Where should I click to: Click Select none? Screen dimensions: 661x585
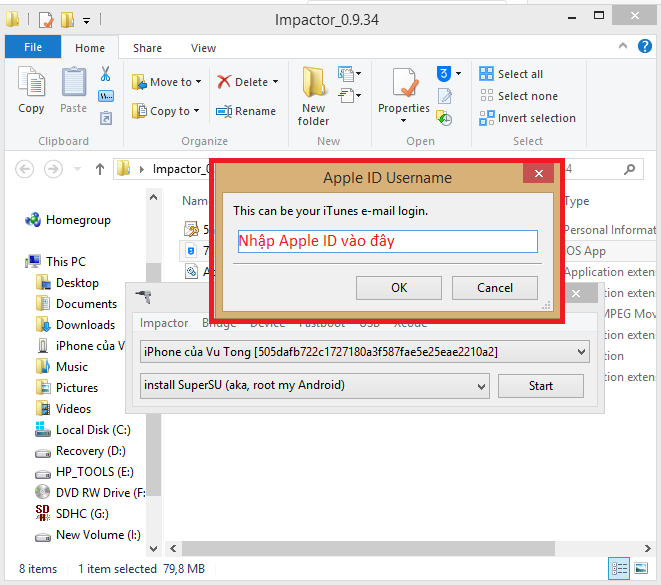coord(519,96)
